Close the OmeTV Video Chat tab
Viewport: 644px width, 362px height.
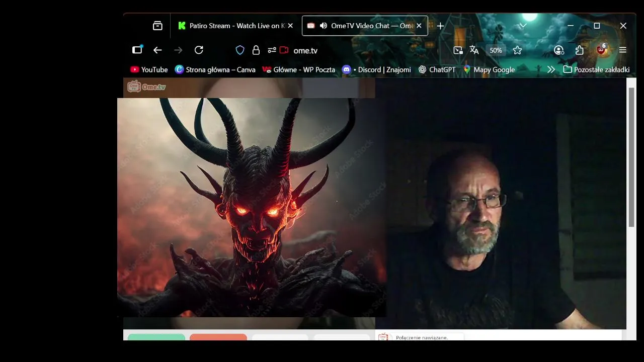click(x=419, y=26)
